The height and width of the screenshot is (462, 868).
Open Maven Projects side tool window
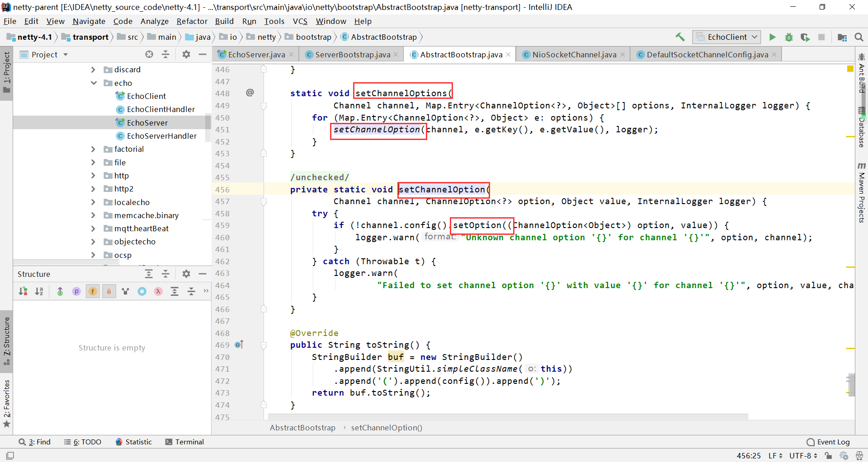pyautogui.click(x=862, y=192)
